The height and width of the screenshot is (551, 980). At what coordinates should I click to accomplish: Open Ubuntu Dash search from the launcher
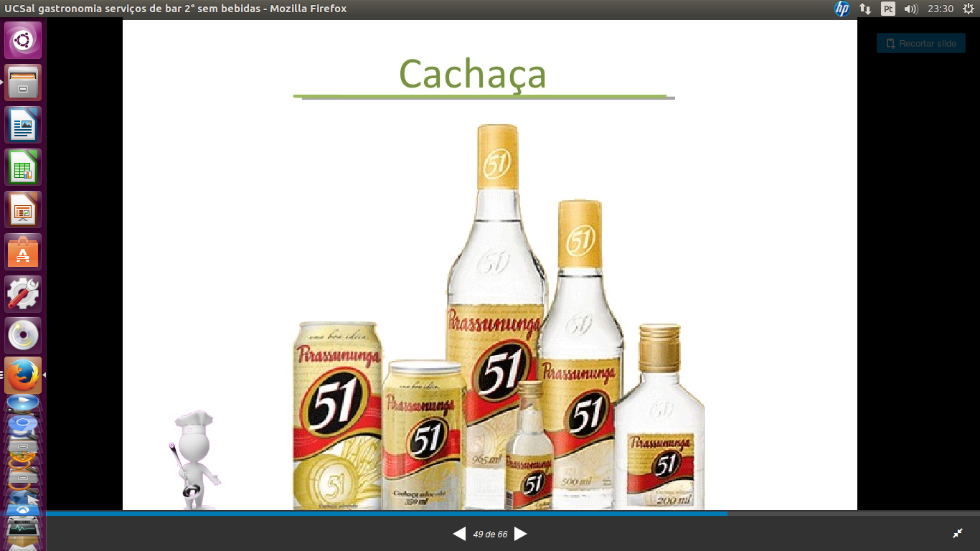(x=23, y=40)
